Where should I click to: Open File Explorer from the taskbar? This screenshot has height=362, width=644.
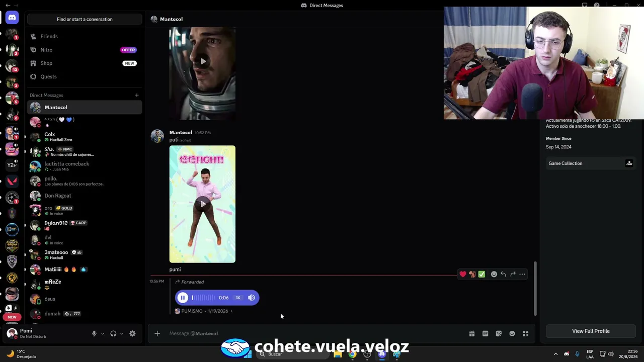tap(338, 354)
